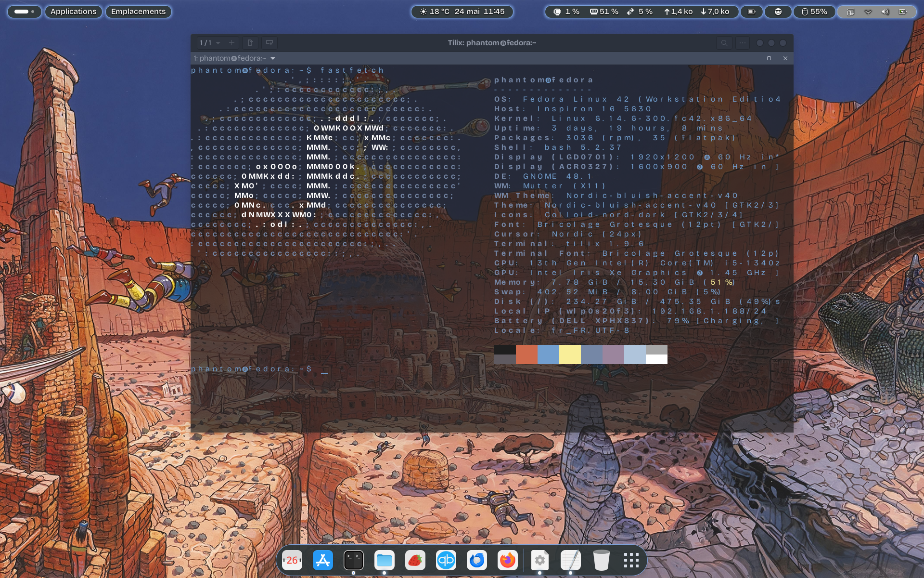Image resolution: width=924 pixels, height=578 pixels.
Task: Open the Tilix find-in-terminal search icon
Action: 724,43
